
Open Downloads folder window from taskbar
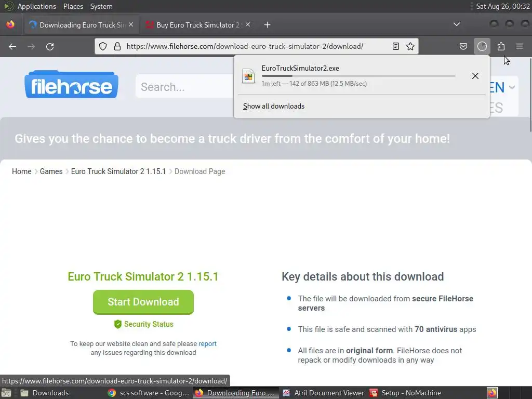coord(44,393)
